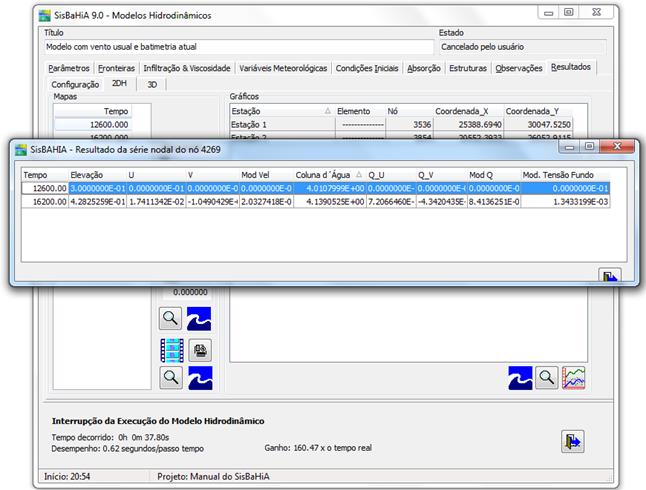Click Coordenada_X column header
The height and width of the screenshot is (490, 646).
click(x=468, y=111)
